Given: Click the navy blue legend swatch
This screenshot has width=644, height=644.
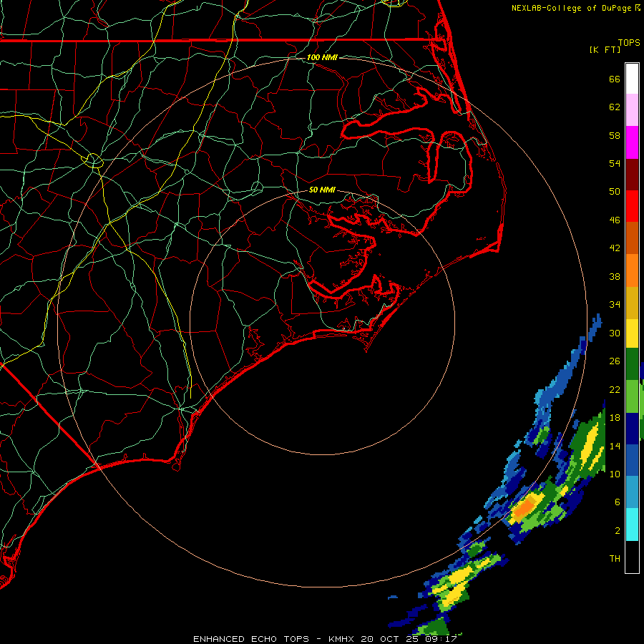Looking at the screenshot, I should pyautogui.click(x=632, y=429).
